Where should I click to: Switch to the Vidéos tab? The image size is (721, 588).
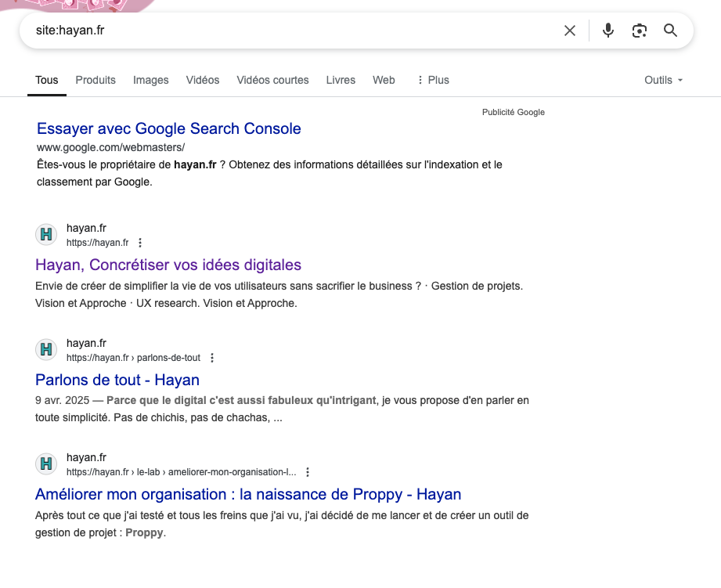(x=203, y=80)
